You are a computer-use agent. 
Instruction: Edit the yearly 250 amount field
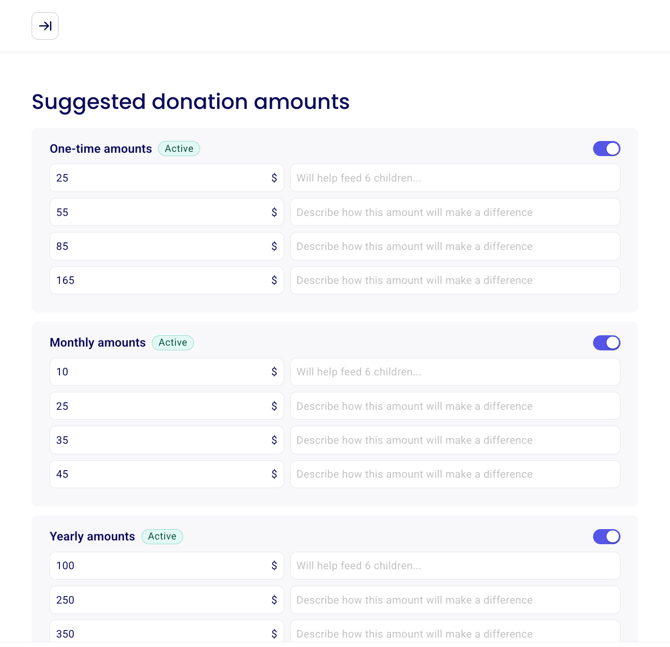point(160,600)
